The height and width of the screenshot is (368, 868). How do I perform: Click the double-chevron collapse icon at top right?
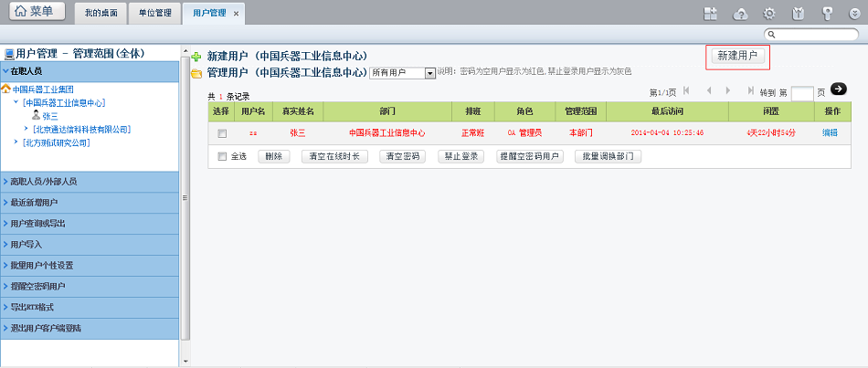click(x=854, y=13)
